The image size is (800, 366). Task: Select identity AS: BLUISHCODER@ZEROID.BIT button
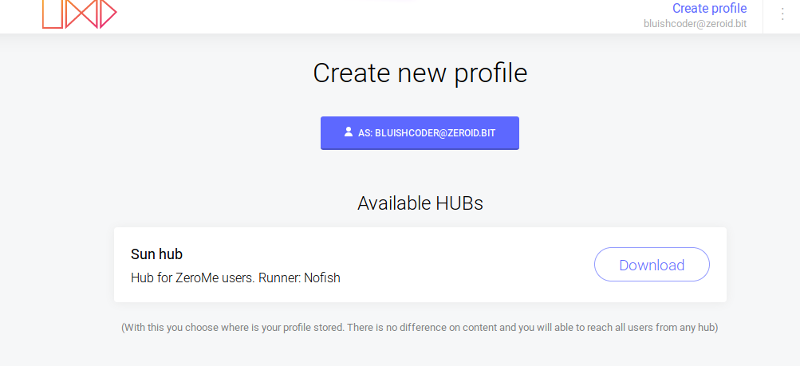(419, 133)
